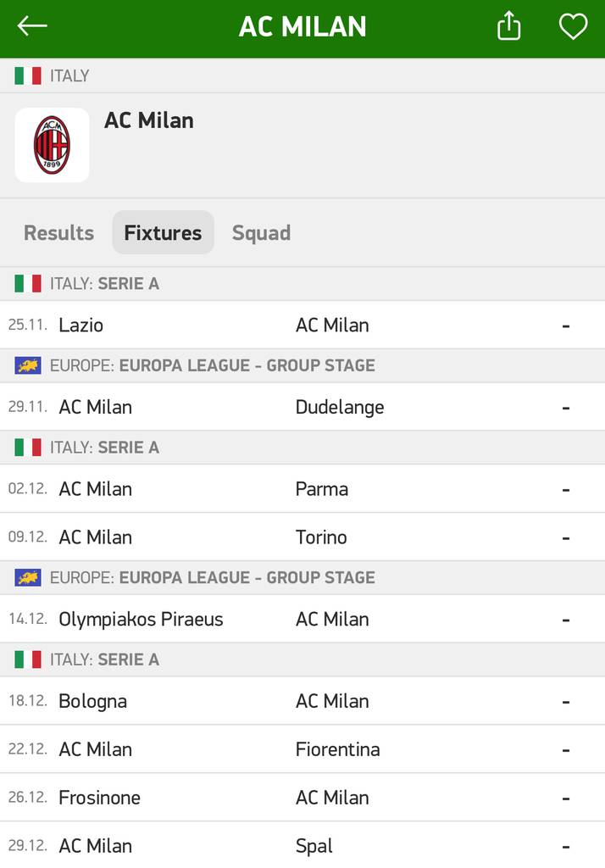Select the AC Milan vs Fiorentina match

pyautogui.click(x=302, y=749)
